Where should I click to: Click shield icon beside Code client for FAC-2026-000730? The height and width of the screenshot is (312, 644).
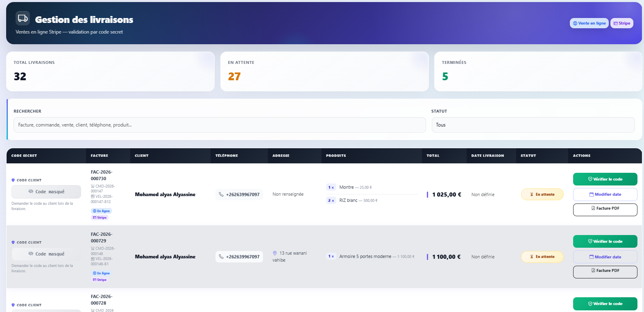coord(13,180)
